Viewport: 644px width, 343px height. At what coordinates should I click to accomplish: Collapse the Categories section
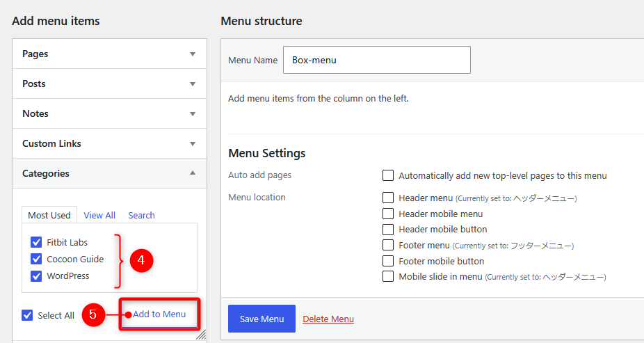[x=109, y=173]
